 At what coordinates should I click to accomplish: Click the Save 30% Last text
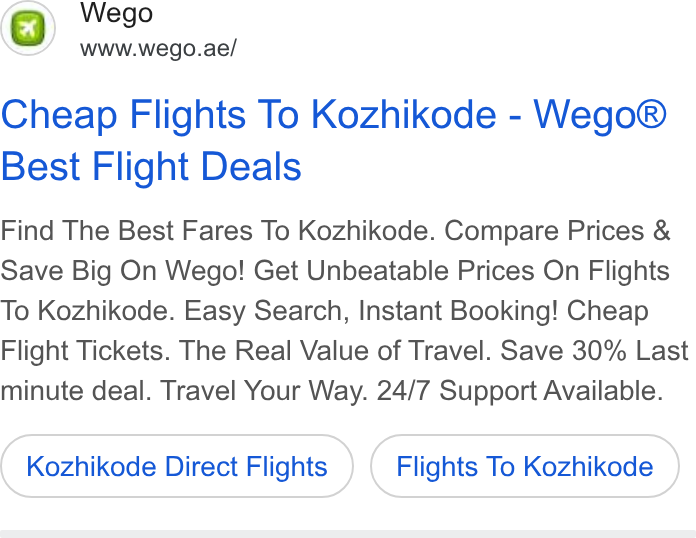click(x=594, y=351)
